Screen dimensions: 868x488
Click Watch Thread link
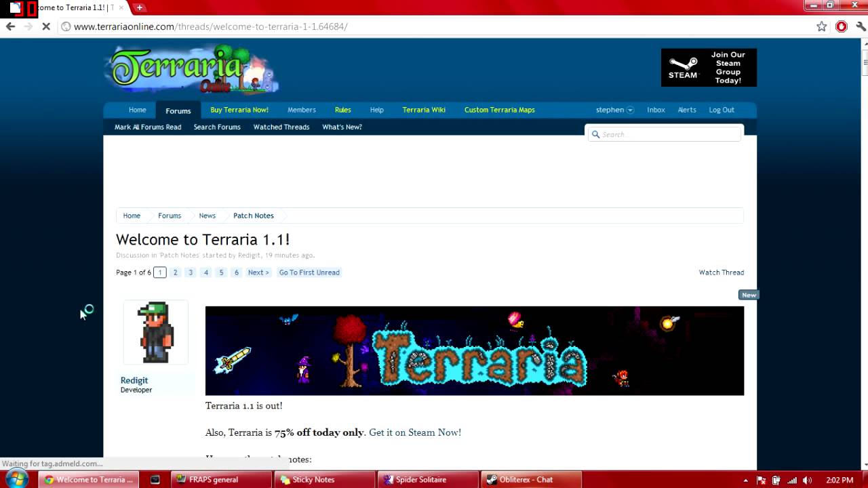[722, 272]
